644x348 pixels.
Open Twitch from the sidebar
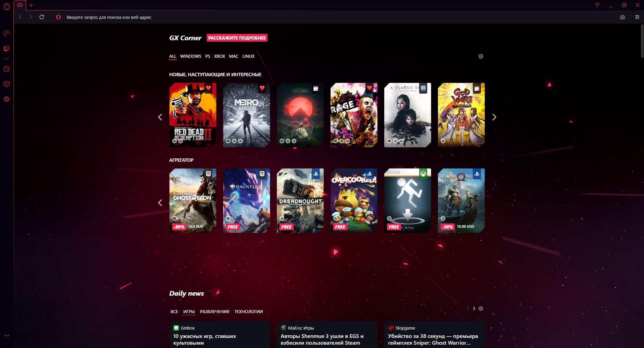click(x=6, y=49)
